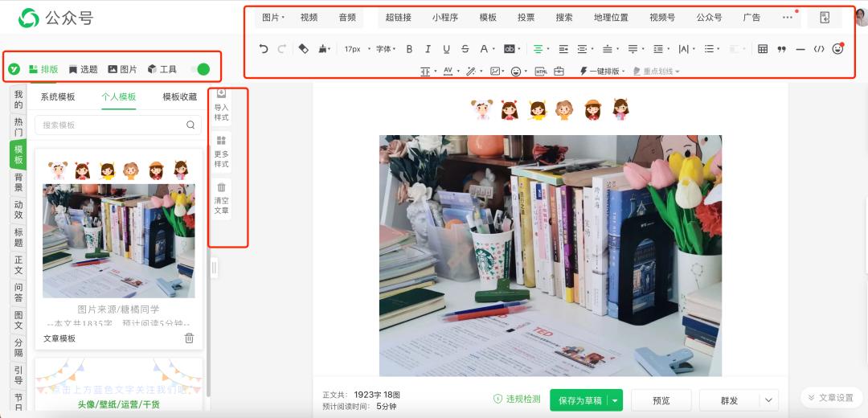The height and width of the screenshot is (418, 868).
Task: Open the text background color dropdown
Action: pos(511,49)
